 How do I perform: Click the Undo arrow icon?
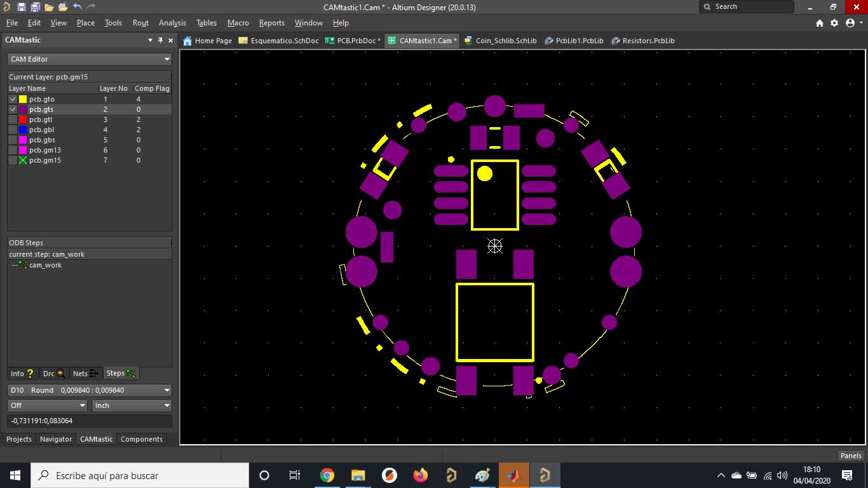pos(77,7)
